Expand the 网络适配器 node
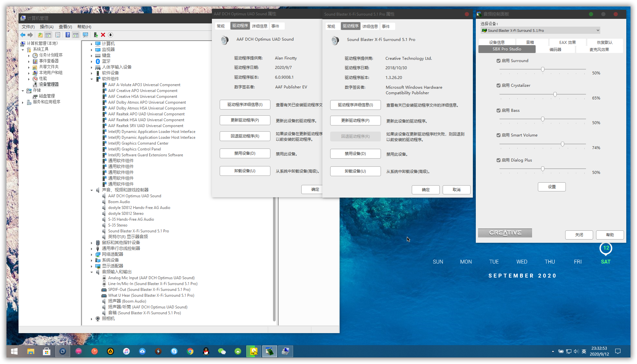The height and width of the screenshot is (364, 637). (x=92, y=254)
